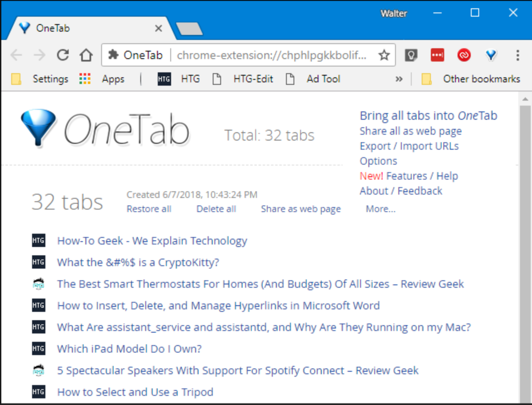
Task: Click Restore all link
Action: tap(149, 209)
